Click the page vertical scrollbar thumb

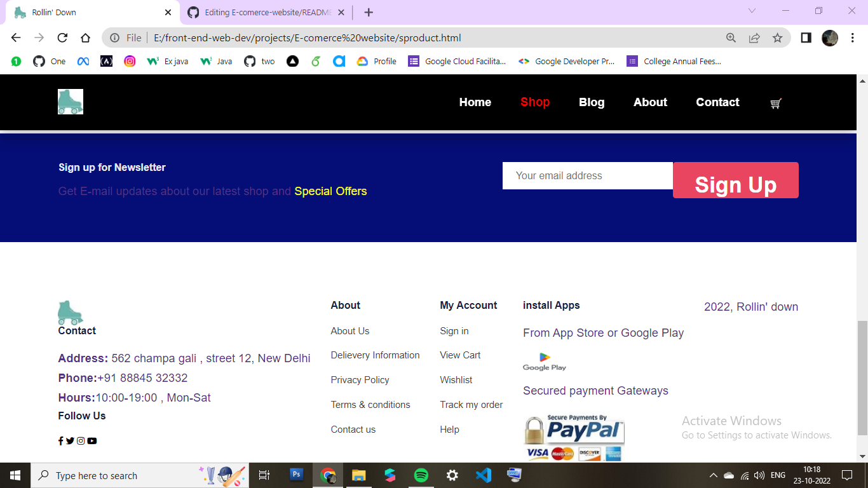pyautogui.click(x=862, y=378)
